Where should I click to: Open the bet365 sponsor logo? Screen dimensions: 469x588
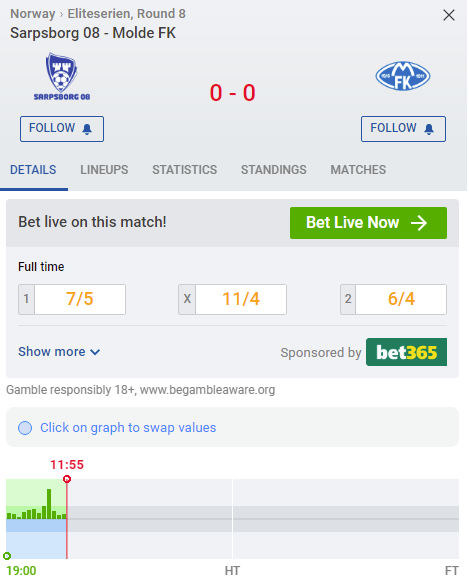tap(406, 352)
